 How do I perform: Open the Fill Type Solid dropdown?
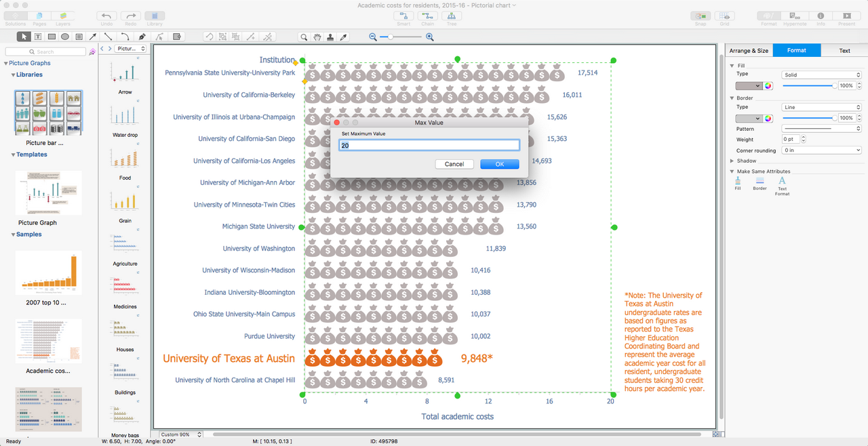tap(821, 75)
